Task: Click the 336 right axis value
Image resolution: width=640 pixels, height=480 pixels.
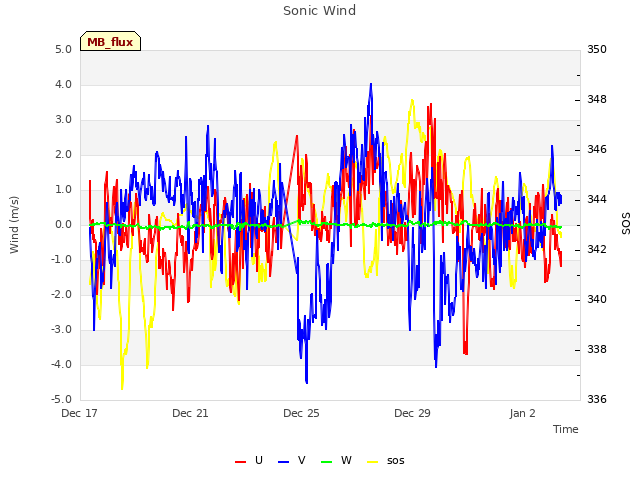Action: click(x=597, y=399)
